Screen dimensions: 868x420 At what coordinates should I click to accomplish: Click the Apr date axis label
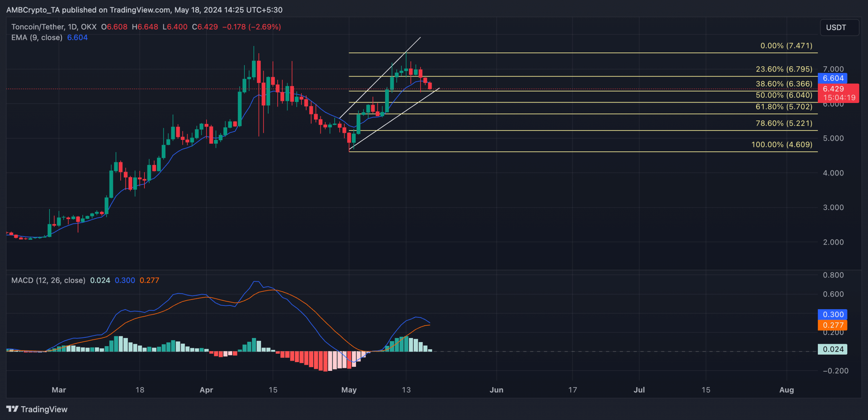point(206,390)
